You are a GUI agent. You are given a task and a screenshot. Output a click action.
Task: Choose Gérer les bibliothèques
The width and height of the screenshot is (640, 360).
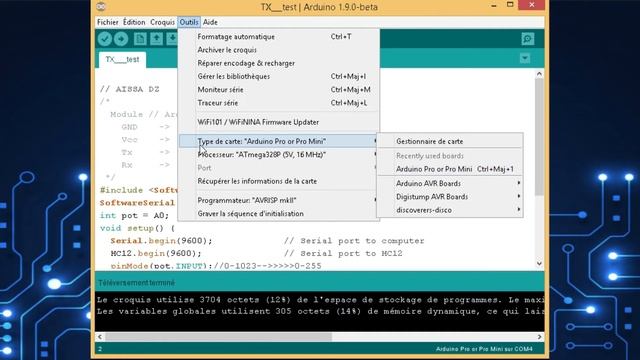278,76
